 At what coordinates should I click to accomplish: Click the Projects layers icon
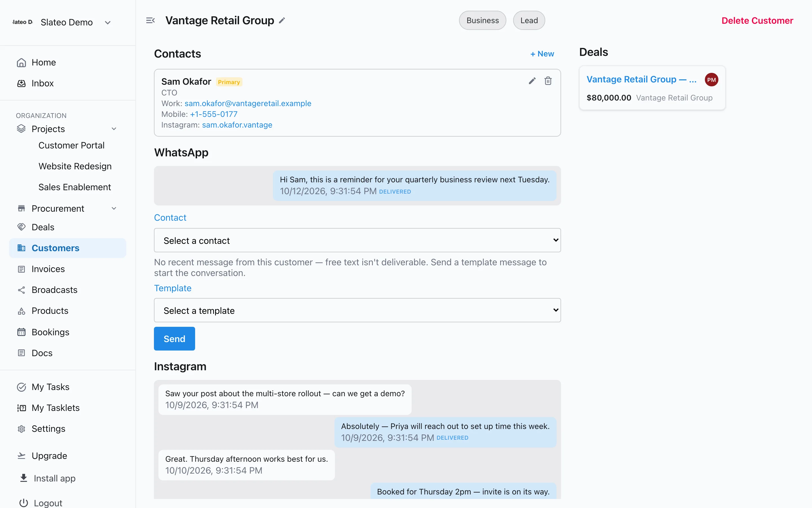(21, 129)
